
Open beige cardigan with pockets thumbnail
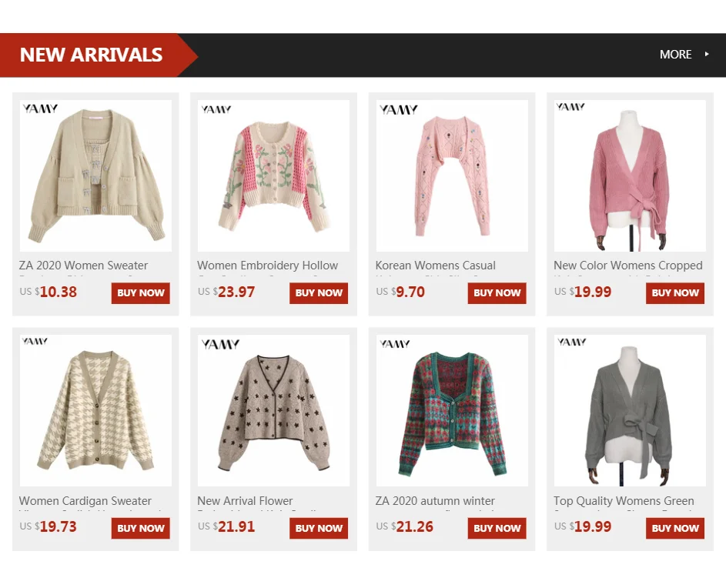(x=95, y=176)
